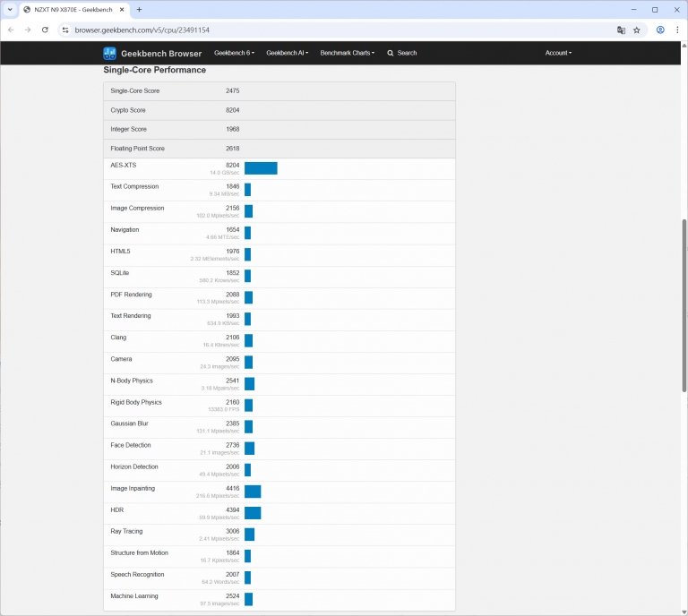This screenshot has width=688, height=616.
Task: Click the PDF Rendering row label
Action: 131,295
